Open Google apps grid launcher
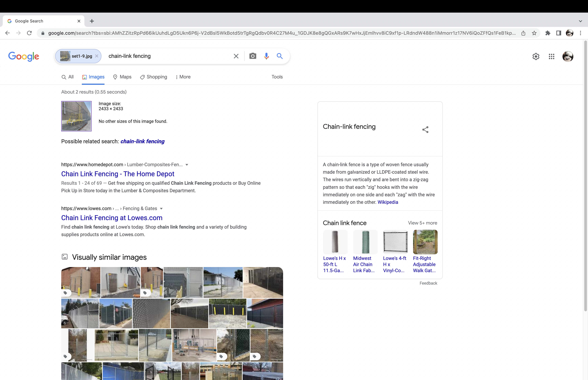The width and height of the screenshot is (588, 380). (x=551, y=56)
